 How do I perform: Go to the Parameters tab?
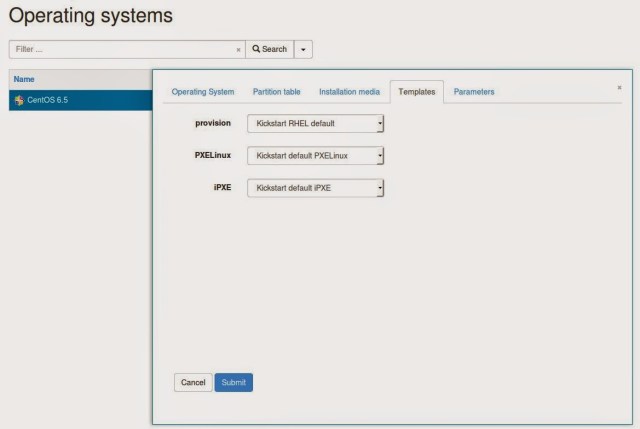pos(474,92)
